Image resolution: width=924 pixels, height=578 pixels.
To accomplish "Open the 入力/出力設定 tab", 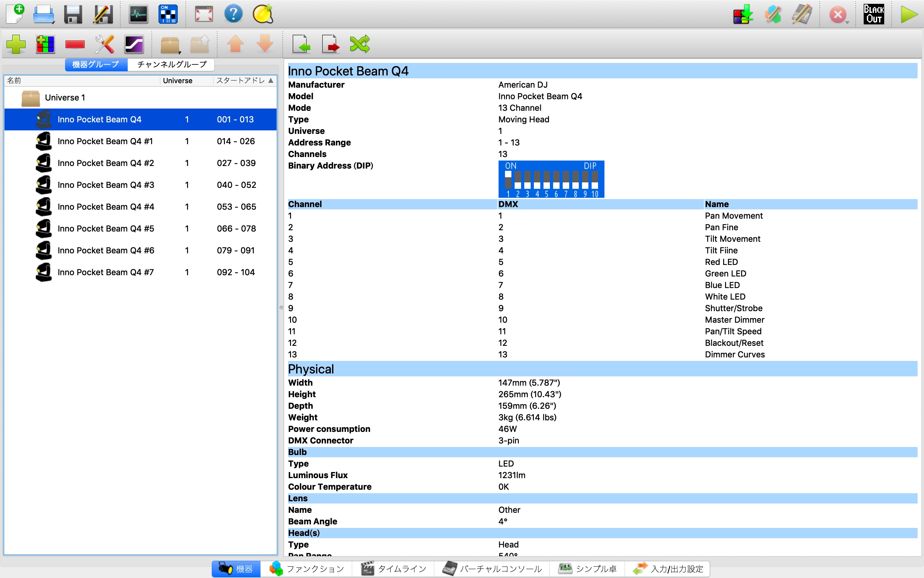I will [x=667, y=569].
